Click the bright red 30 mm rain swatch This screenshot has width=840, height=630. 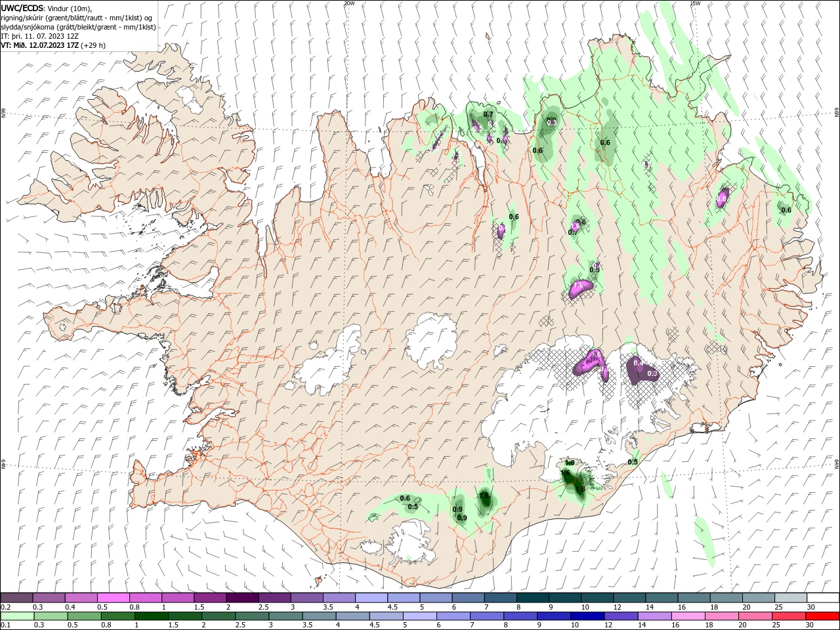pos(822,616)
